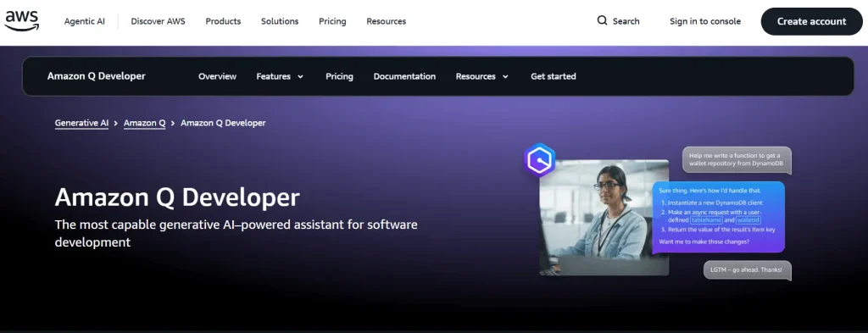Click the Amazon Q hexagon logo
This screenshot has height=333, width=868.
pyautogui.click(x=539, y=160)
